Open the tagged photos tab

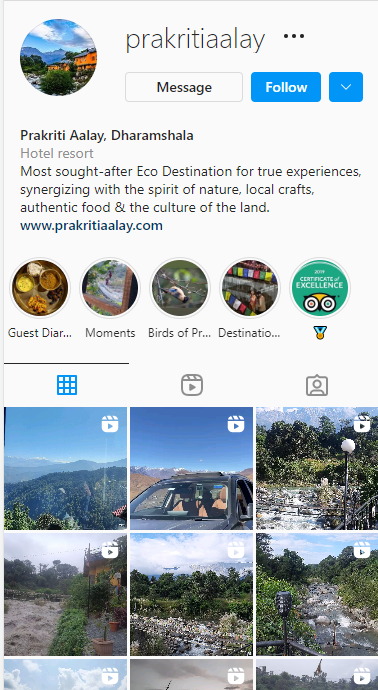317,385
